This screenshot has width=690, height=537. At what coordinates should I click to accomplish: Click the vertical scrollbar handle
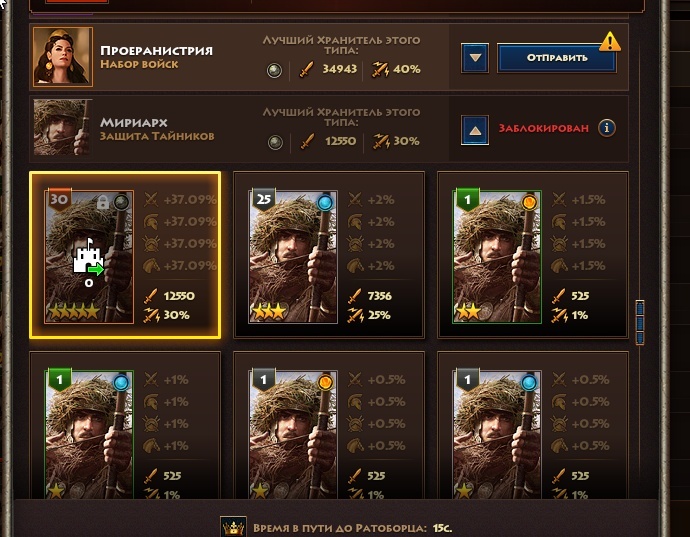pos(640,323)
